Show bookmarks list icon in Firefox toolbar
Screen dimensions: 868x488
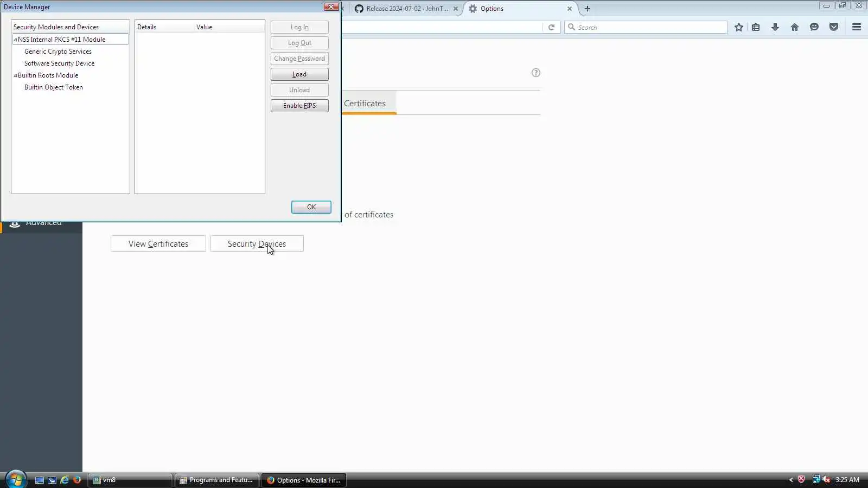pyautogui.click(x=756, y=27)
